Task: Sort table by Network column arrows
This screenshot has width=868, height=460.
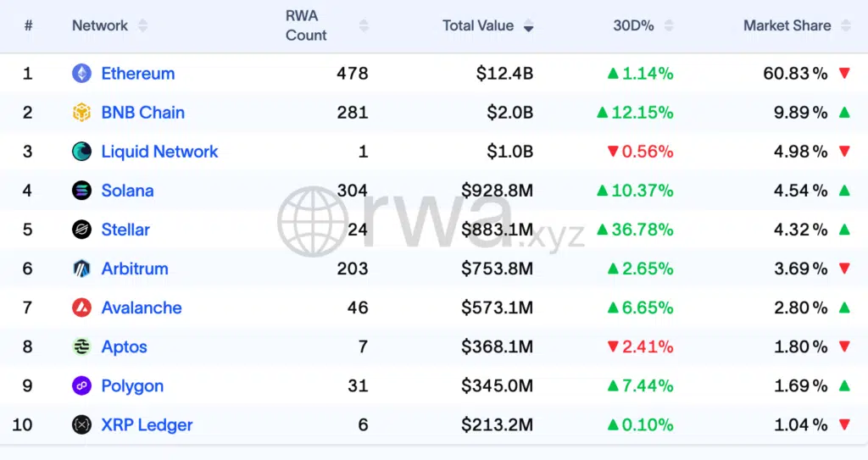Action: click(142, 26)
